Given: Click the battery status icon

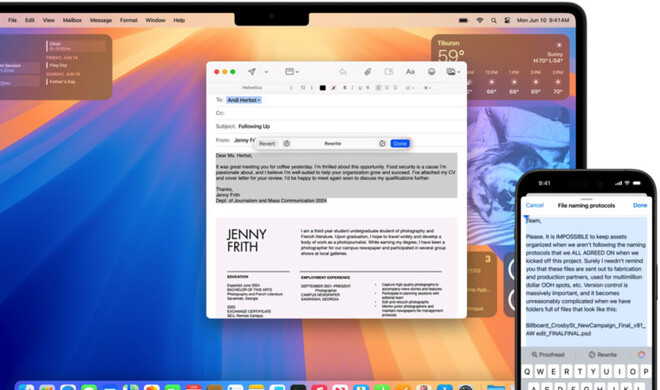Looking at the screenshot, I should [x=463, y=20].
